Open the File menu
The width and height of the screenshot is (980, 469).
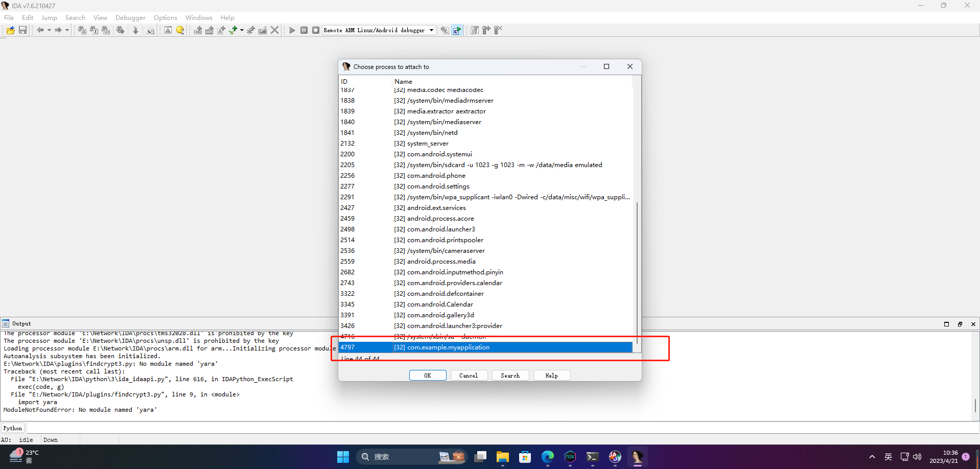[x=9, y=17]
